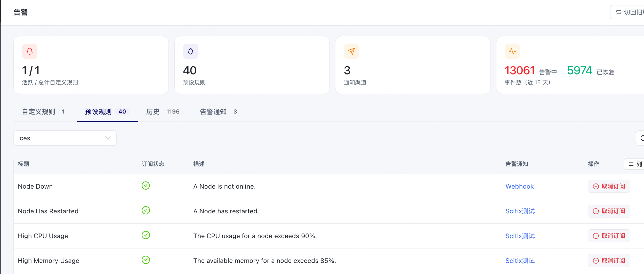Click the pulse activity icon on events card
The height and width of the screenshot is (274, 644).
click(x=512, y=51)
